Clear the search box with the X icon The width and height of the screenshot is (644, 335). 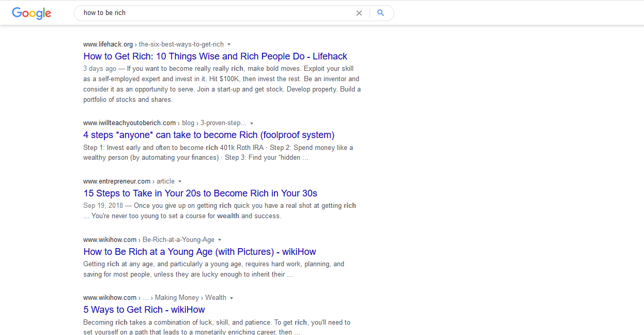[359, 13]
